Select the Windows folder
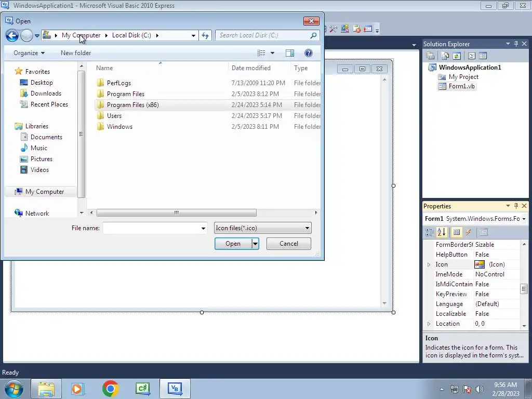 119,127
